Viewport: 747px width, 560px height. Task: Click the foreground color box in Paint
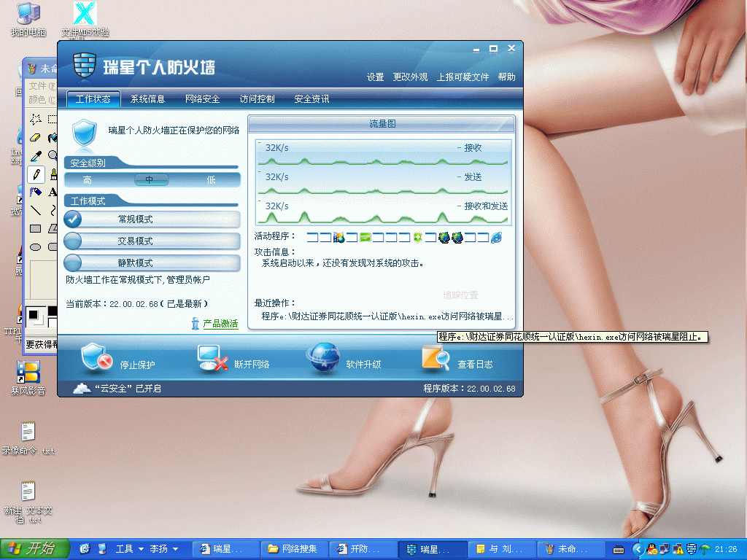(34, 314)
